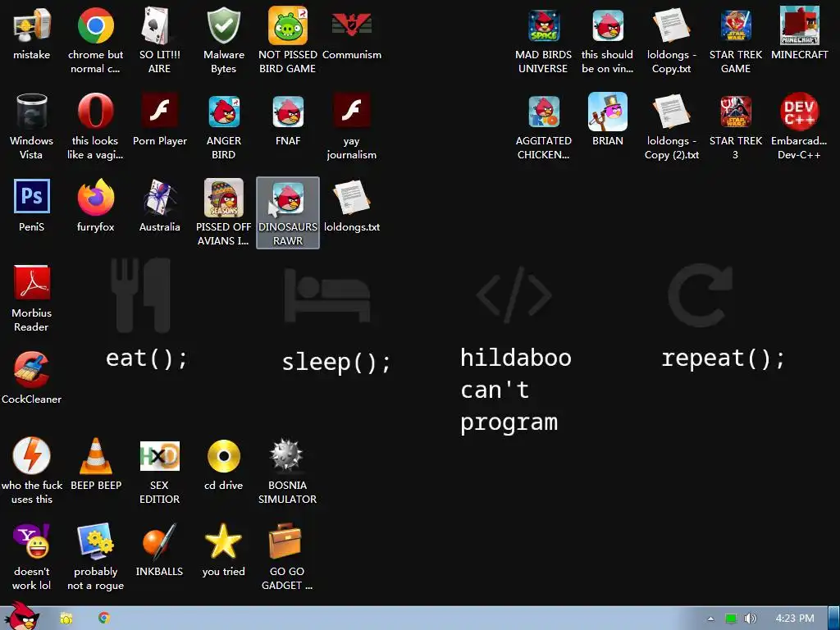Viewport: 840px width, 630px height.
Task: Select 'loldongs - Copy (2).txt' file
Action: 671,112
